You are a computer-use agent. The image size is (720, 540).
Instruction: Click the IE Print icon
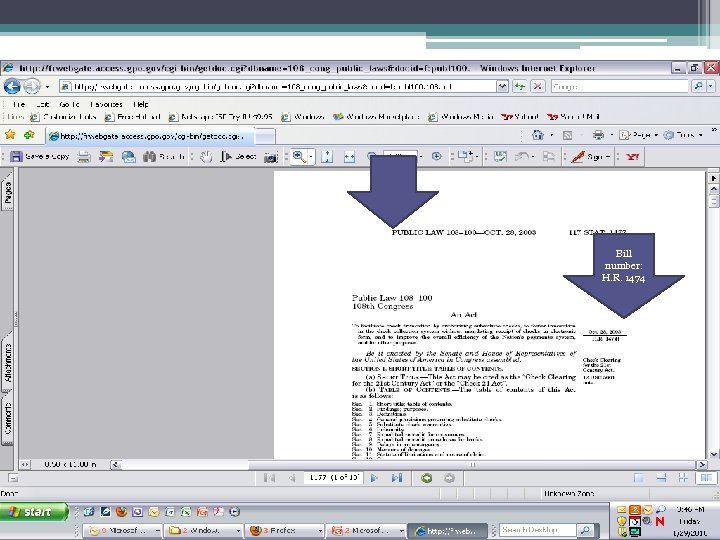(598, 135)
